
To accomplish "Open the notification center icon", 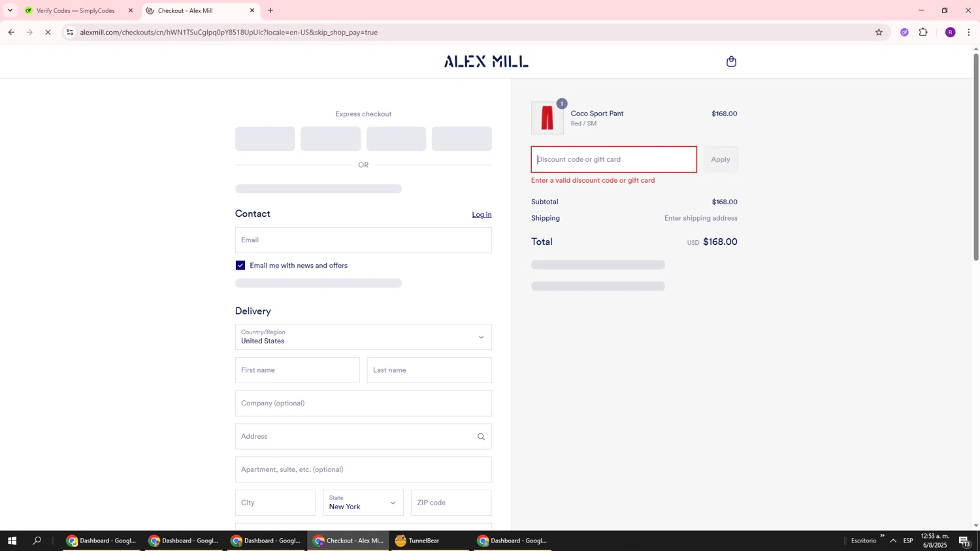I will tap(964, 541).
